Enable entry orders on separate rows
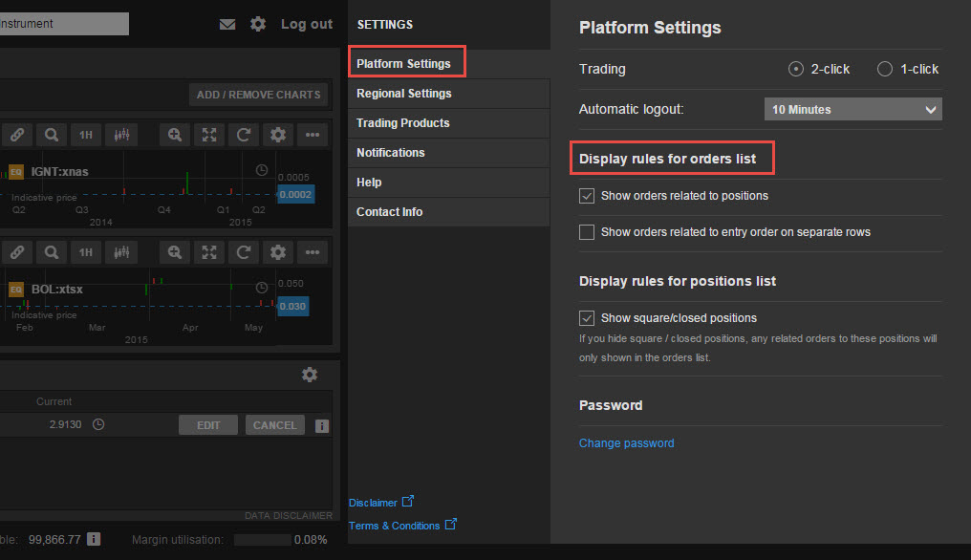 pyautogui.click(x=587, y=232)
